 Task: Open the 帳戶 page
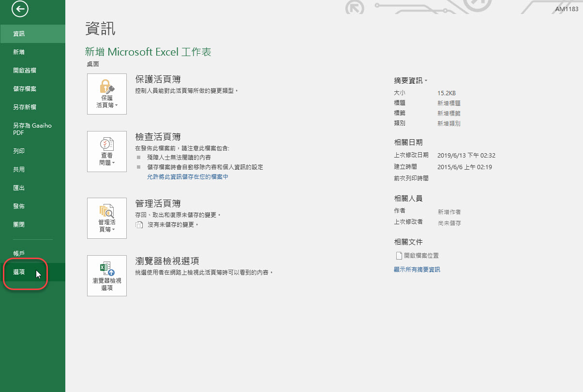pyautogui.click(x=32, y=253)
